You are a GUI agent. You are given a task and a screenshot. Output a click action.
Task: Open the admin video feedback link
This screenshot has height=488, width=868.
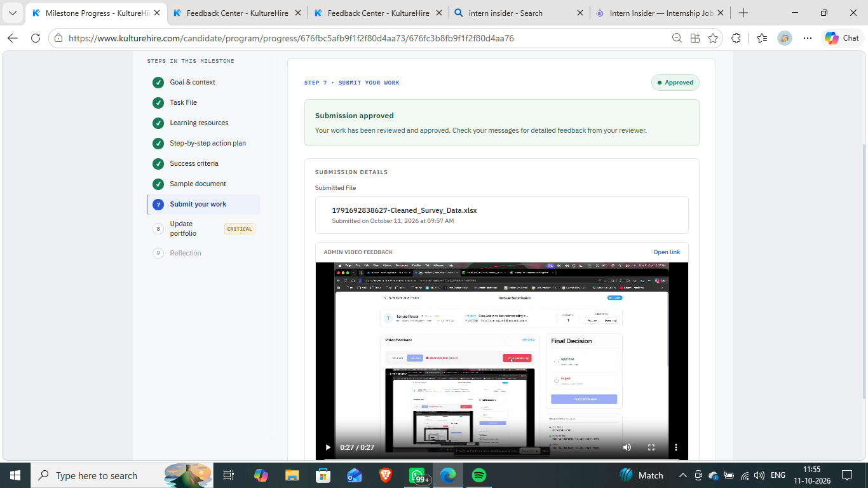click(x=667, y=252)
